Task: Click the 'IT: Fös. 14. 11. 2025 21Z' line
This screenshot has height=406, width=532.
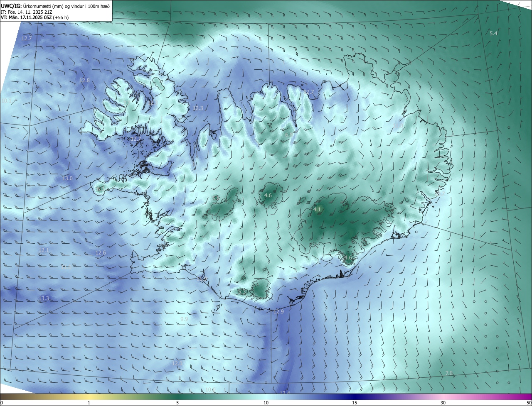Action: 26,12
